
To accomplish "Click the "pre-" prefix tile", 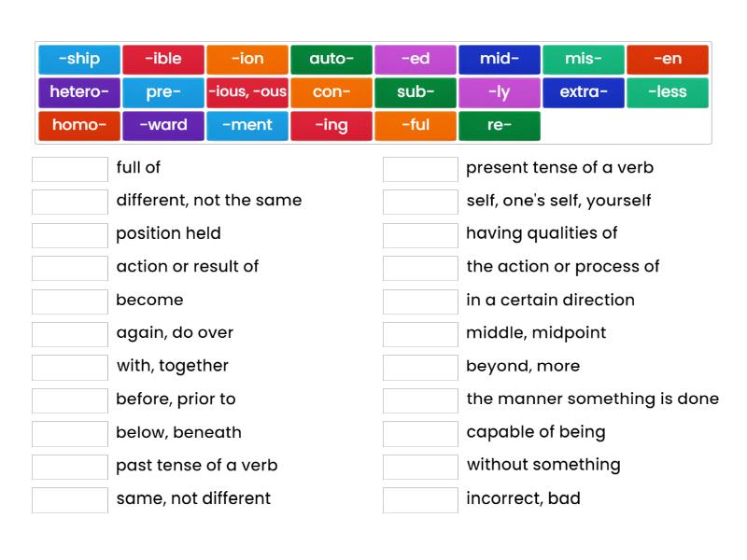I will pyautogui.click(x=162, y=92).
